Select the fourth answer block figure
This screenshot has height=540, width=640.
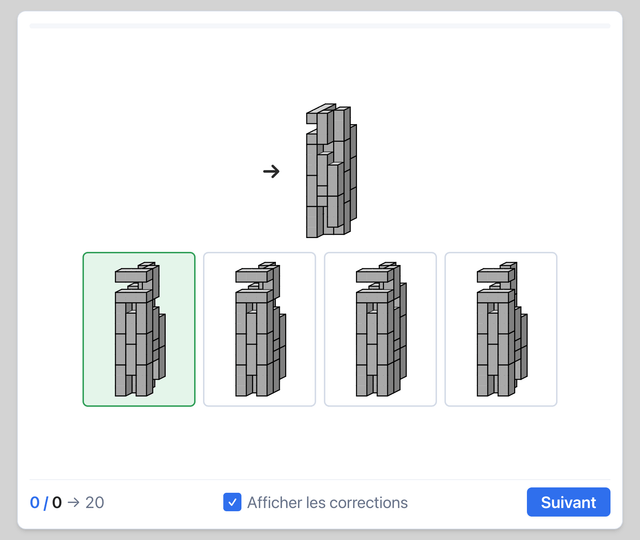(x=501, y=329)
